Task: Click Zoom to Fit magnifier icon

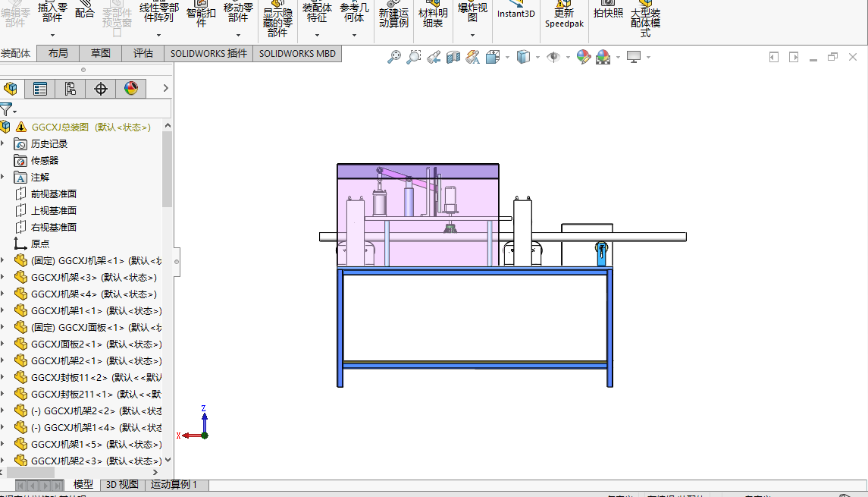Action: (x=393, y=56)
